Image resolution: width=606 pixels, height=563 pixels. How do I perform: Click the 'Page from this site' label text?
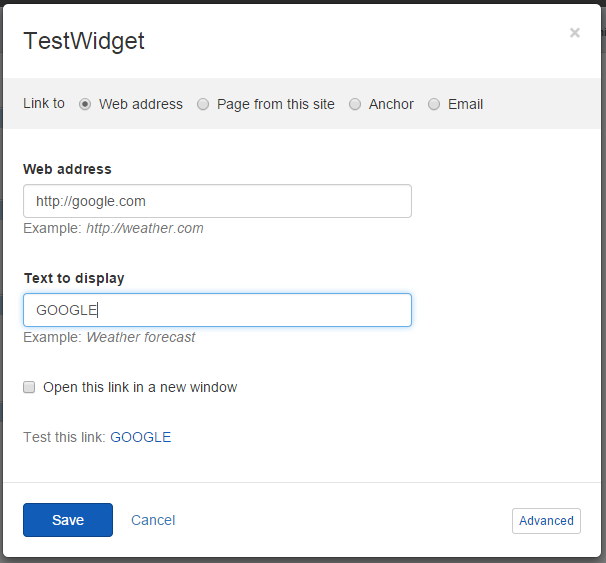click(x=275, y=104)
